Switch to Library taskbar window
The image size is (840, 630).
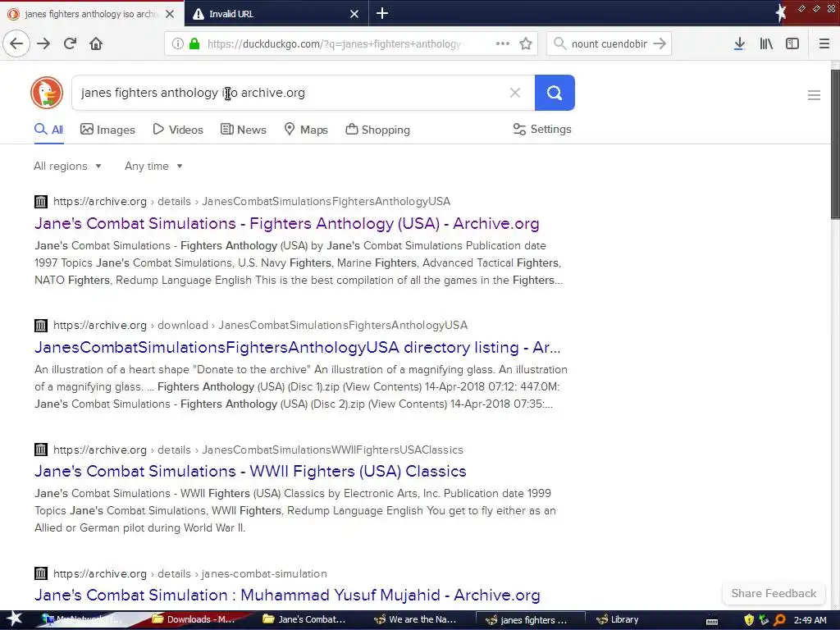618,620
